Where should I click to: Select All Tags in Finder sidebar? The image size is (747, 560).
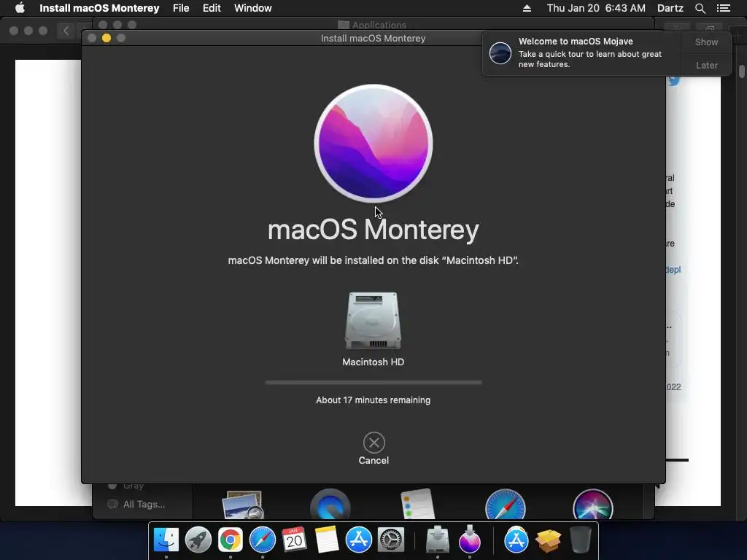click(144, 504)
